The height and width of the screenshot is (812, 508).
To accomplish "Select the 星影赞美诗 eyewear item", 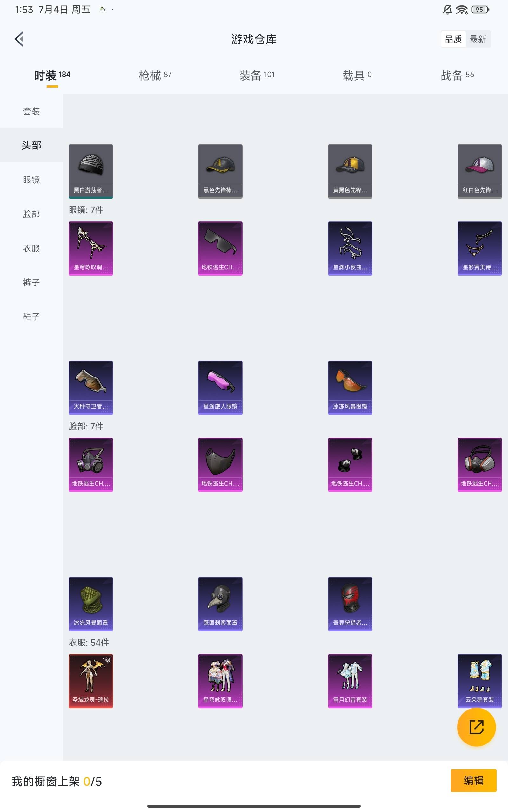I will click(x=479, y=248).
